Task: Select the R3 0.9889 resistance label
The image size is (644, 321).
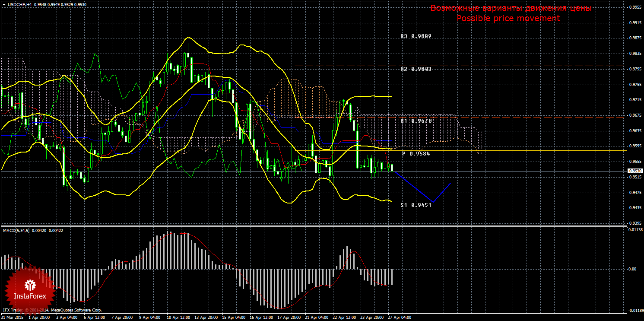Action: coord(416,37)
